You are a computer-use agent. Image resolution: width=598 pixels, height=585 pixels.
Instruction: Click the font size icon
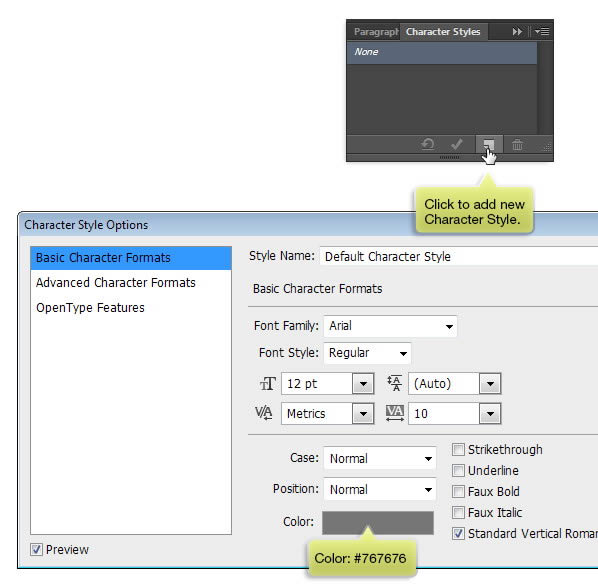(268, 384)
